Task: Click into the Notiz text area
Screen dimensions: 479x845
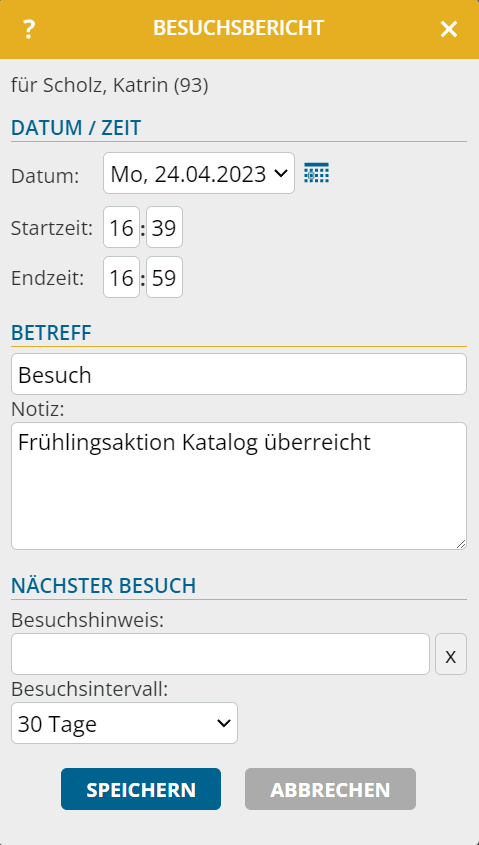Action: tap(239, 486)
